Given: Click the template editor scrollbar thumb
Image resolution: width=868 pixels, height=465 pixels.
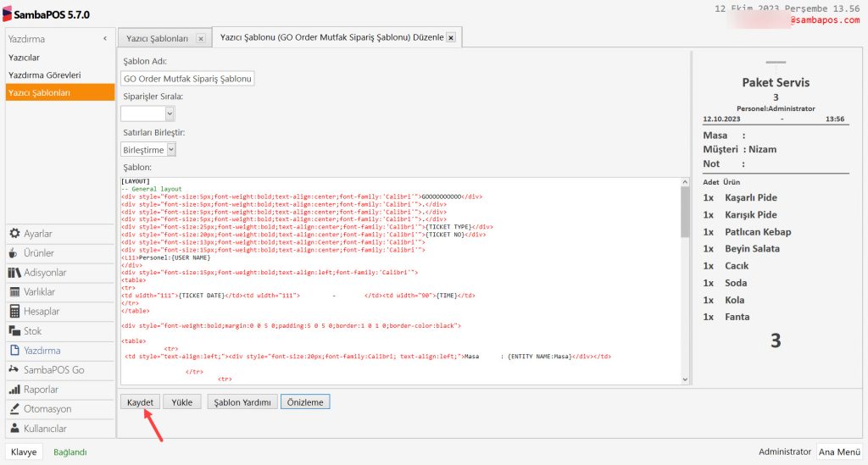Looking at the screenshot, I should click(x=685, y=211).
